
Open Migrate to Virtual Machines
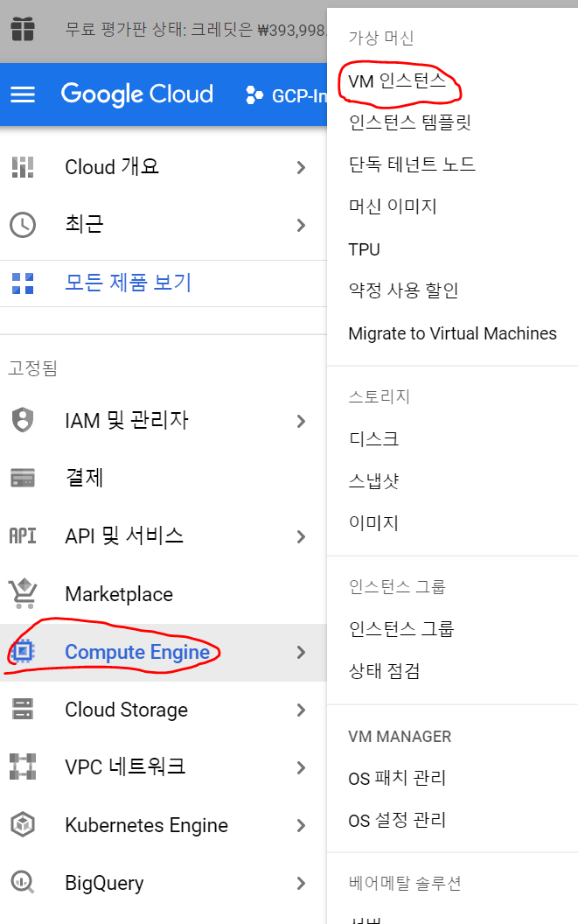[452, 333]
